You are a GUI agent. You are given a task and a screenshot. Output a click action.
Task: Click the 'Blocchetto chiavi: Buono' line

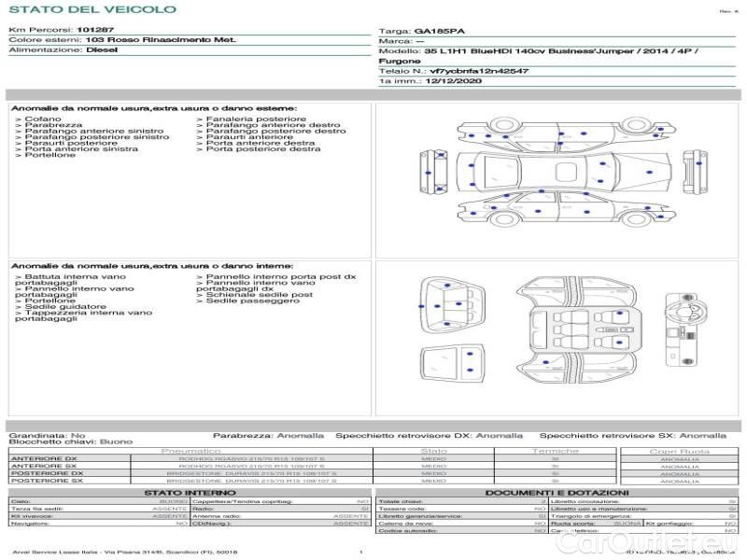(71, 441)
